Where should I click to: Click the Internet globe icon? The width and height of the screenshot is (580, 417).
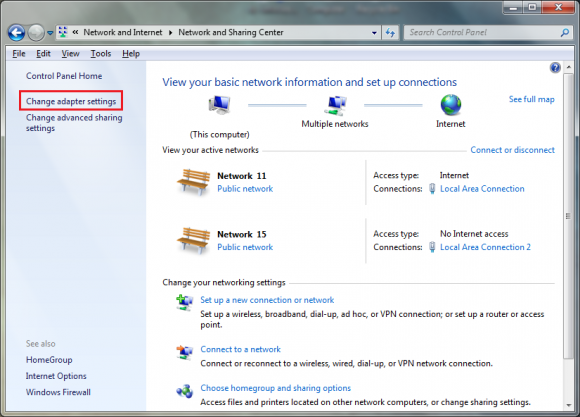click(451, 105)
